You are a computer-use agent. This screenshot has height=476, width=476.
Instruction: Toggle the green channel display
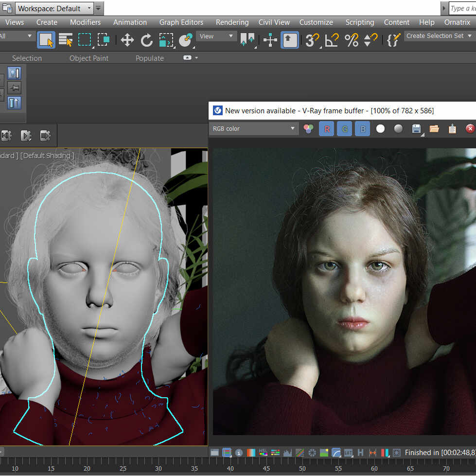pyautogui.click(x=345, y=129)
